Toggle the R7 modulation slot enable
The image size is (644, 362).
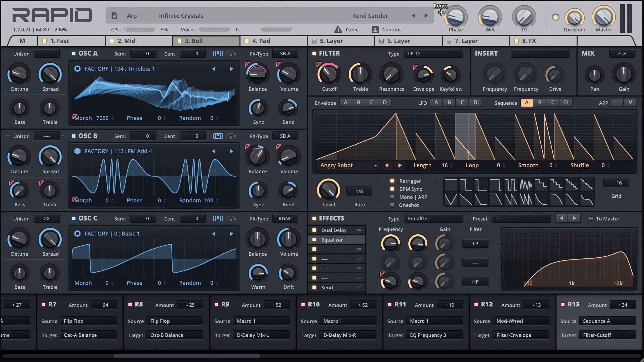point(44,304)
